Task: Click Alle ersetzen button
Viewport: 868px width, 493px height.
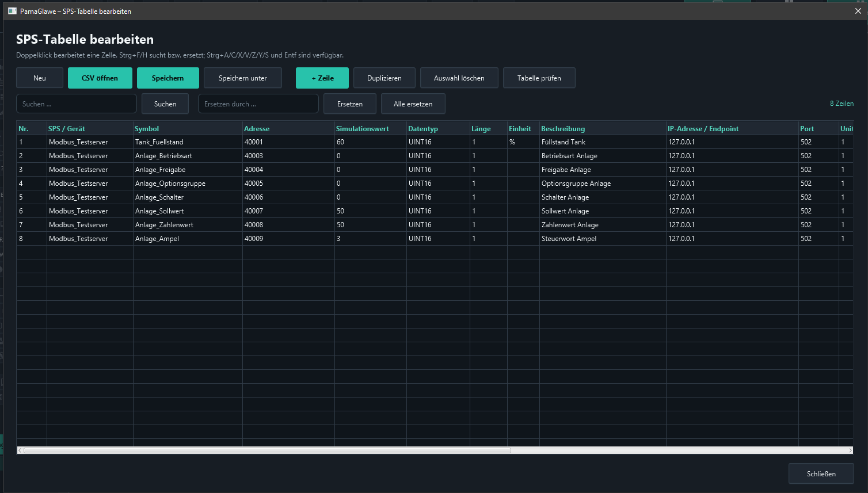Action: (413, 104)
